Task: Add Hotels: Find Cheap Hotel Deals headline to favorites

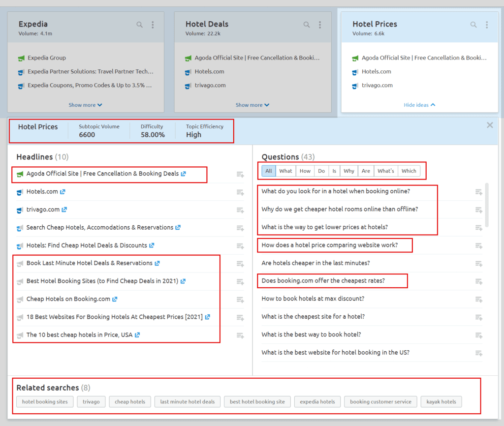Action: [x=240, y=246]
